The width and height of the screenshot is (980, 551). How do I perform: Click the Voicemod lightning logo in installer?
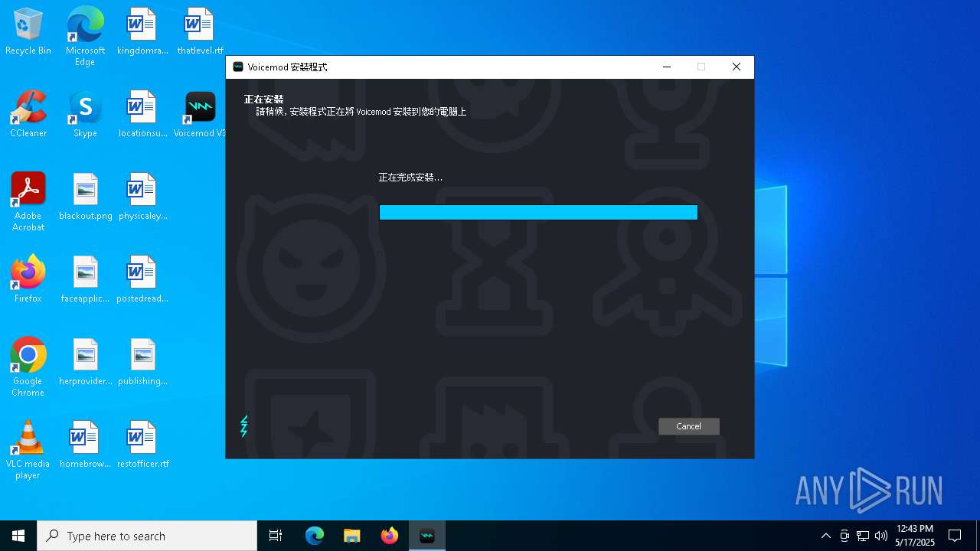pyautogui.click(x=244, y=426)
